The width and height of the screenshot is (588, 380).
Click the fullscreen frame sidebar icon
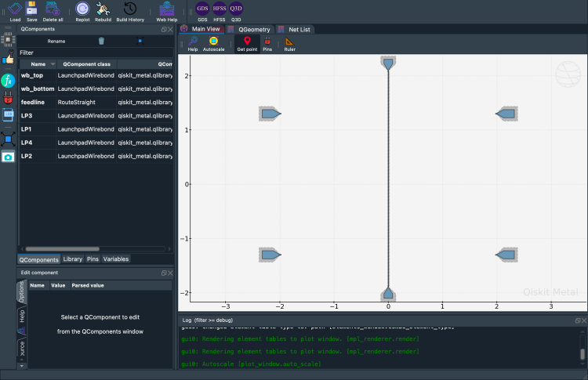pos(8,139)
